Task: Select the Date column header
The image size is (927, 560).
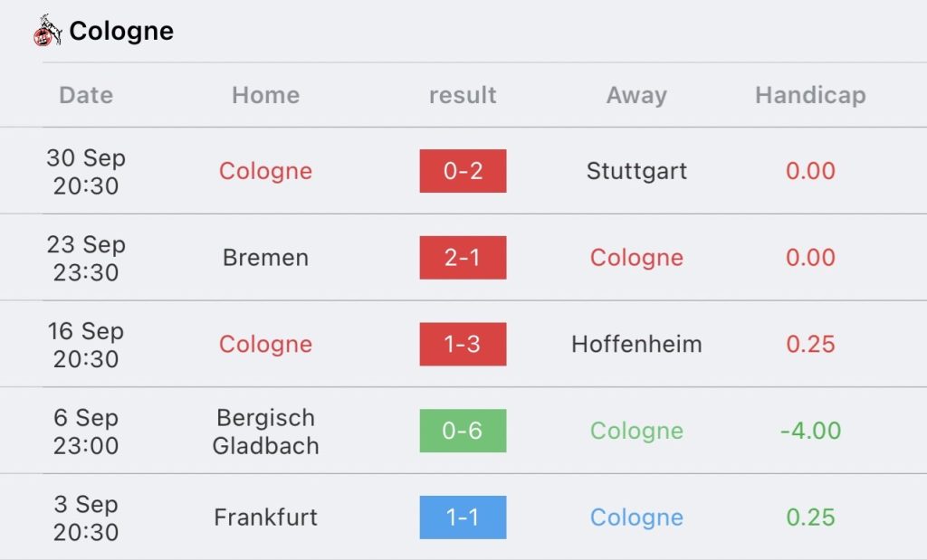Action: (86, 95)
